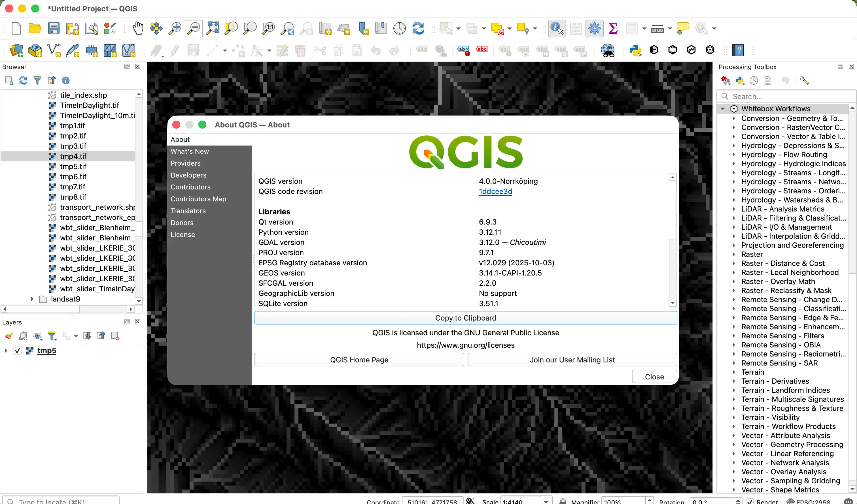Click the Zoom Full extent icon
This screenshot has width=857, height=504.
[213, 28]
